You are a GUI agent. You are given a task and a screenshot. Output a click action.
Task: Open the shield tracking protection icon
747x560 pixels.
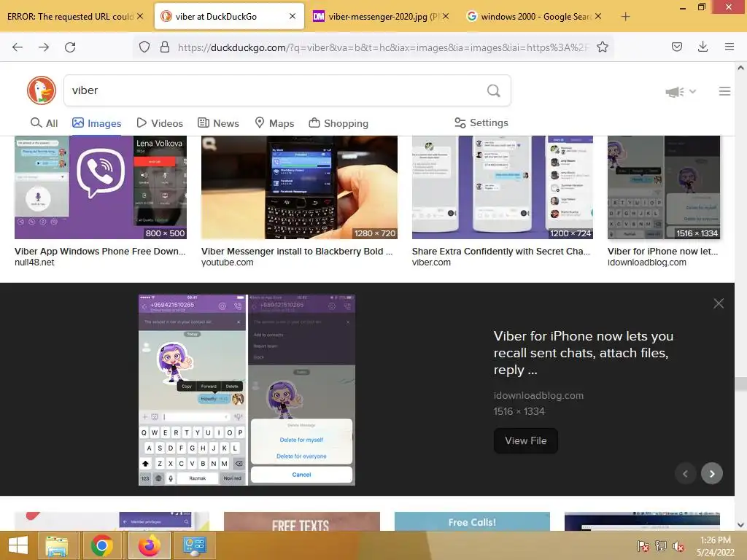[x=144, y=47]
